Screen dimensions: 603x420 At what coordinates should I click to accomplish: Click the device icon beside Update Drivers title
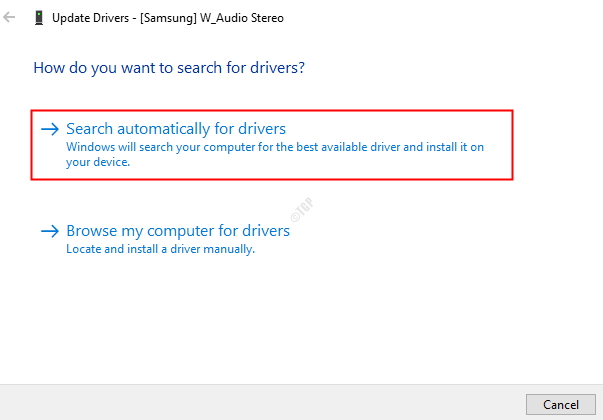click(39, 18)
